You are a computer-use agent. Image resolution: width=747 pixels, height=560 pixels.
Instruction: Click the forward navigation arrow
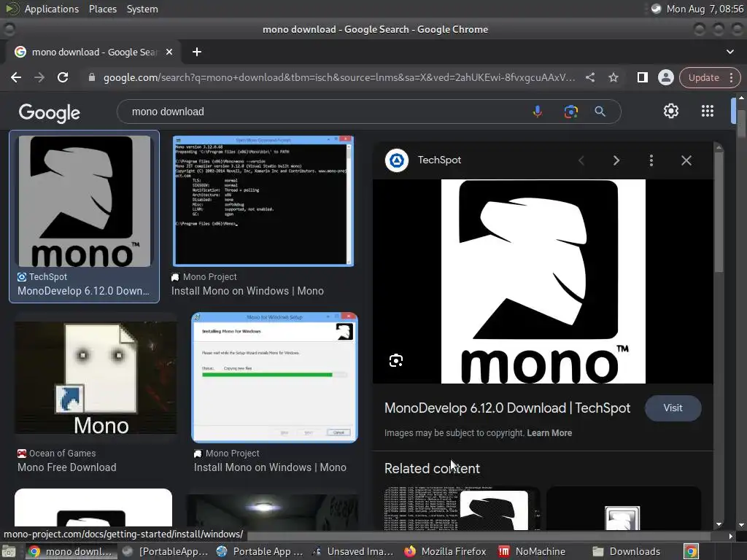[39, 77]
